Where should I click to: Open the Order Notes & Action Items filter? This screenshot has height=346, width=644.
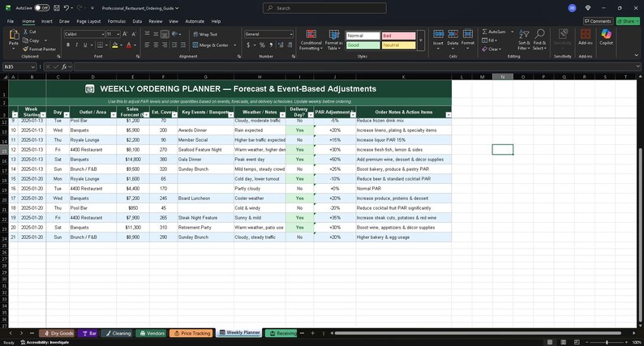[x=448, y=115]
